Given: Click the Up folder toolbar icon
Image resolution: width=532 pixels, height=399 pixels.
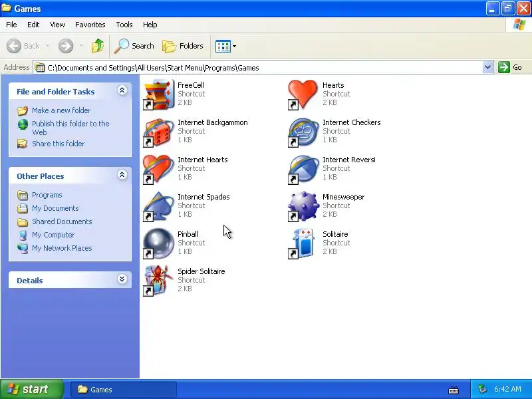Looking at the screenshot, I should click(98, 46).
